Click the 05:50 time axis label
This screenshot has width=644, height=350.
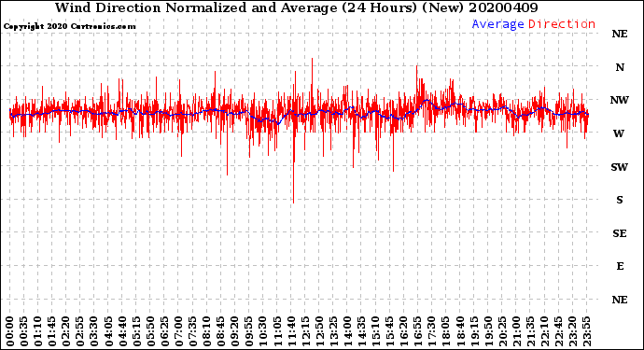pos(150,331)
